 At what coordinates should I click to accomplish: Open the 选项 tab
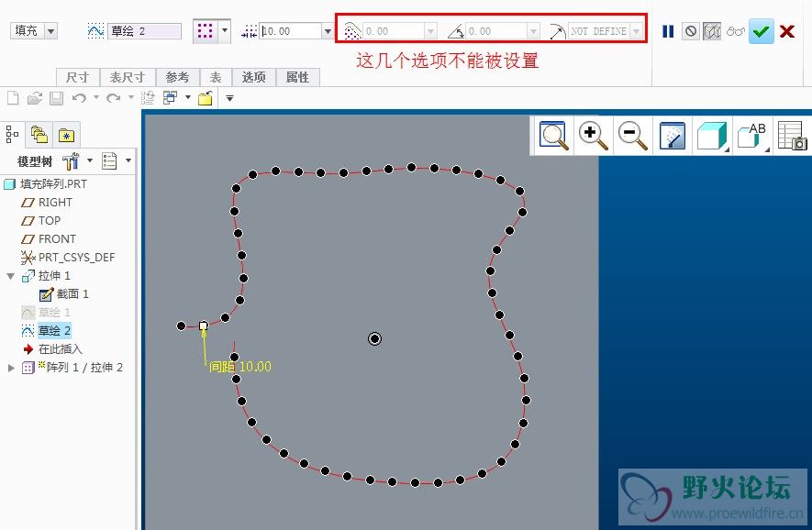(254, 77)
